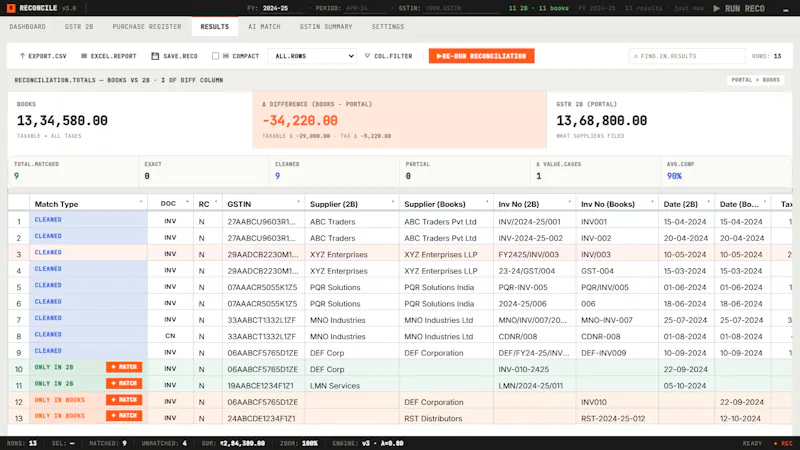Open Supplier (2B) column filter arrow

tap(393, 203)
